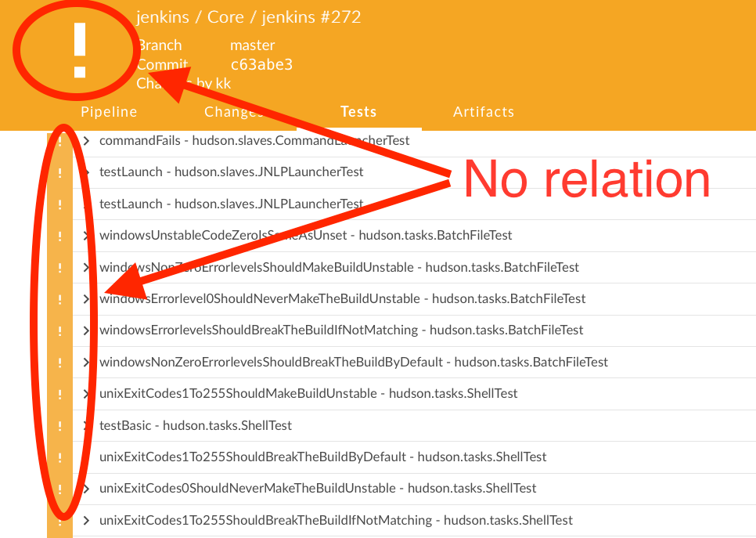Click warning icon for windowsErrorlevelsShouldBreakTheBuildIfNotMatching
756x538 pixels.
(x=59, y=330)
